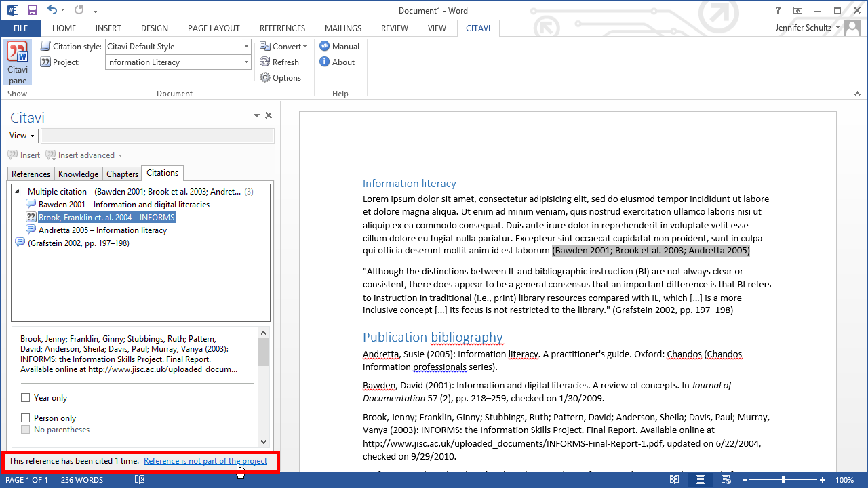Open Ribbon Display Options icon

pyautogui.click(x=798, y=10)
